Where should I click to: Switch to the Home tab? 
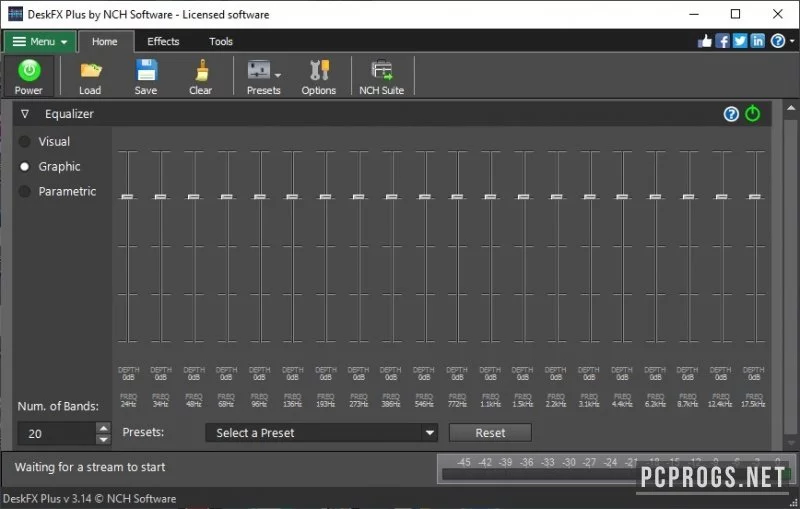105,41
